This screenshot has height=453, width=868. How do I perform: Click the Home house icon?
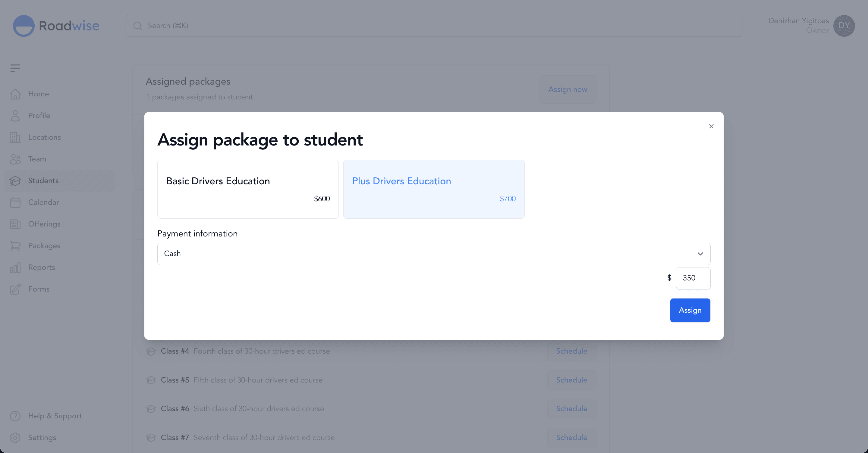[15, 94]
